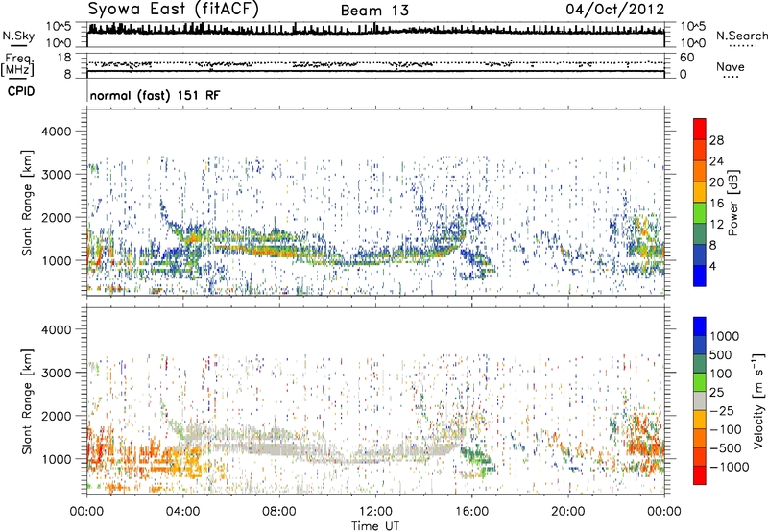This screenshot has width=768, height=532.
Task: Select the "N.Search" legend label
Action: click(741, 36)
